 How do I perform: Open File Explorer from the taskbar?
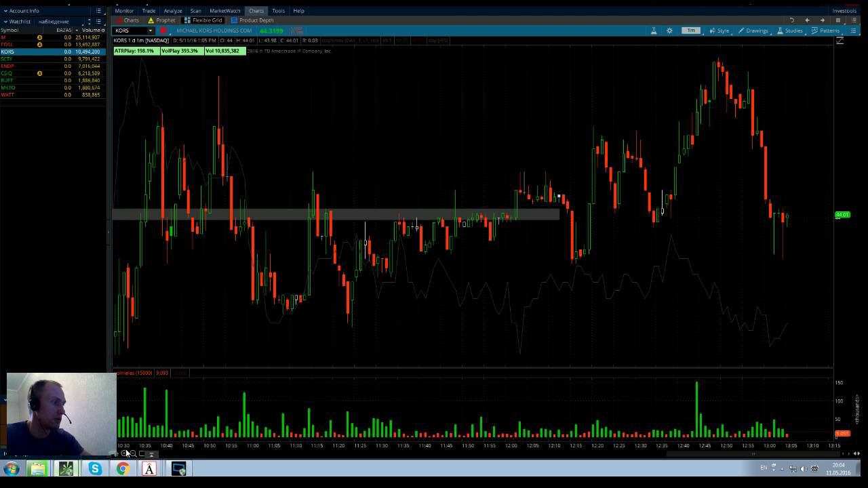point(38,468)
